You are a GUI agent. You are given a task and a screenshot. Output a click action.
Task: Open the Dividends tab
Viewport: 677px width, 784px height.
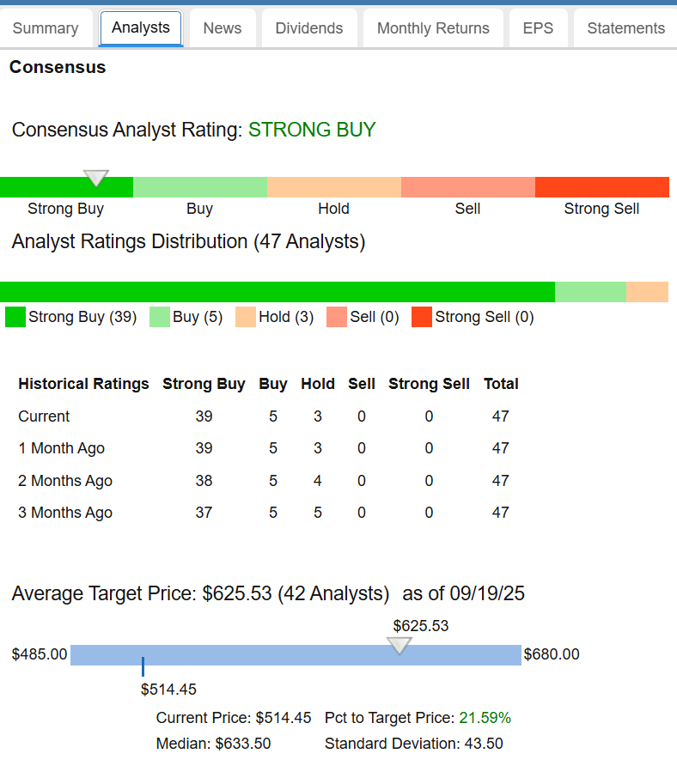point(309,28)
